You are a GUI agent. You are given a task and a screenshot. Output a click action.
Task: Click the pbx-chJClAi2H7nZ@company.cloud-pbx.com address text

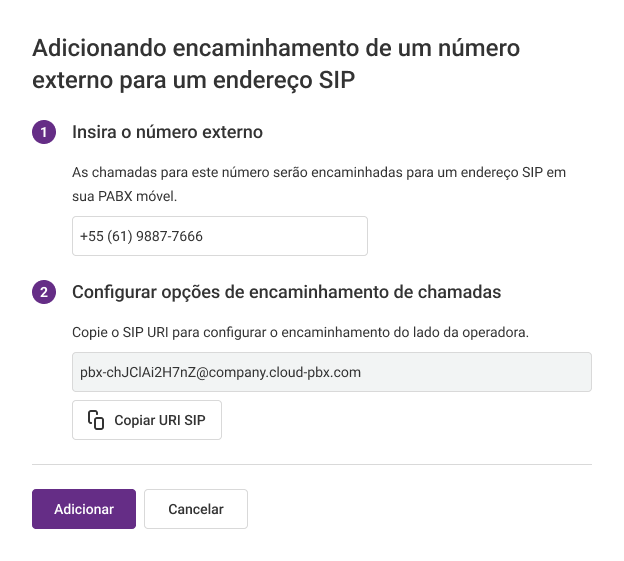pyautogui.click(x=220, y=372)
